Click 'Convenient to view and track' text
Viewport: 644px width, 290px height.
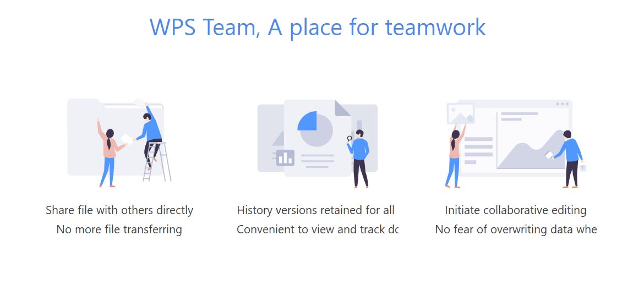coord(310,229)
